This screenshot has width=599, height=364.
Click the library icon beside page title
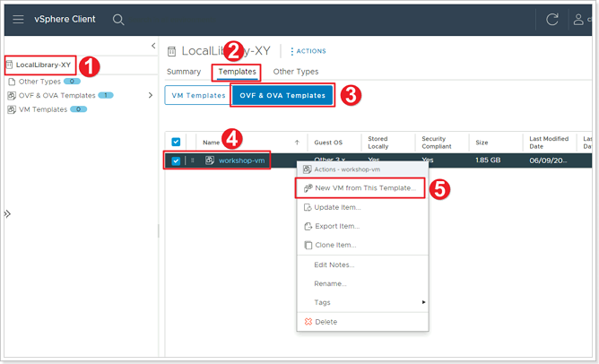[172, 51]
